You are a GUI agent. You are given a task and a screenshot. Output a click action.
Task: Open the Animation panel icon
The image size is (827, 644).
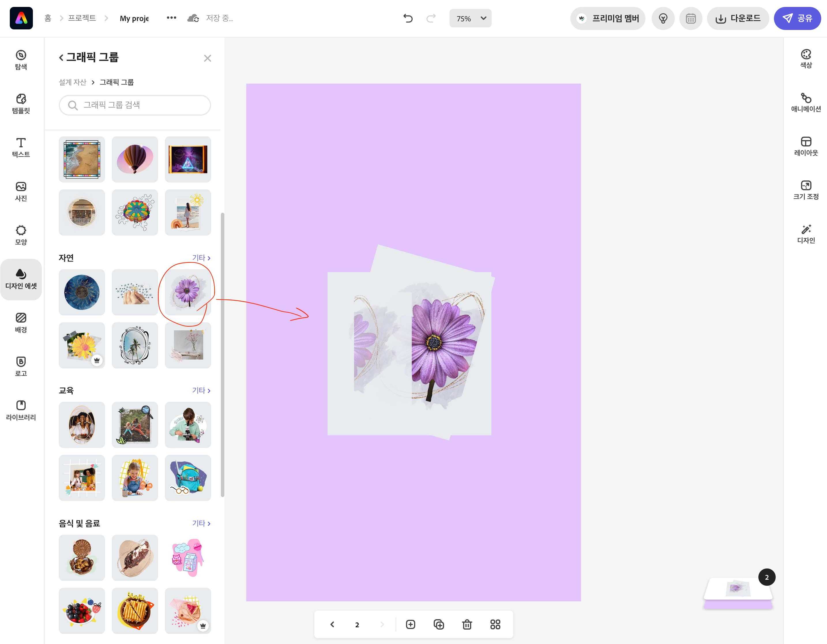806,103
